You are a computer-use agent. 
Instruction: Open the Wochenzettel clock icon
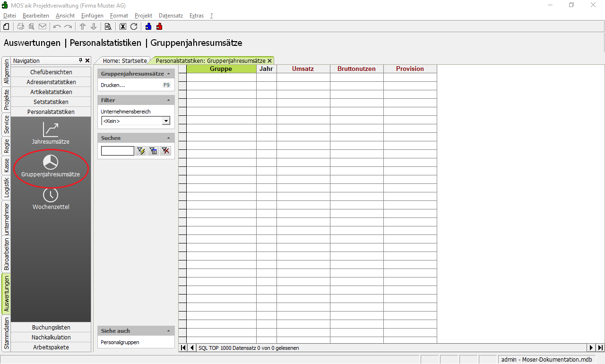(51, 195)
